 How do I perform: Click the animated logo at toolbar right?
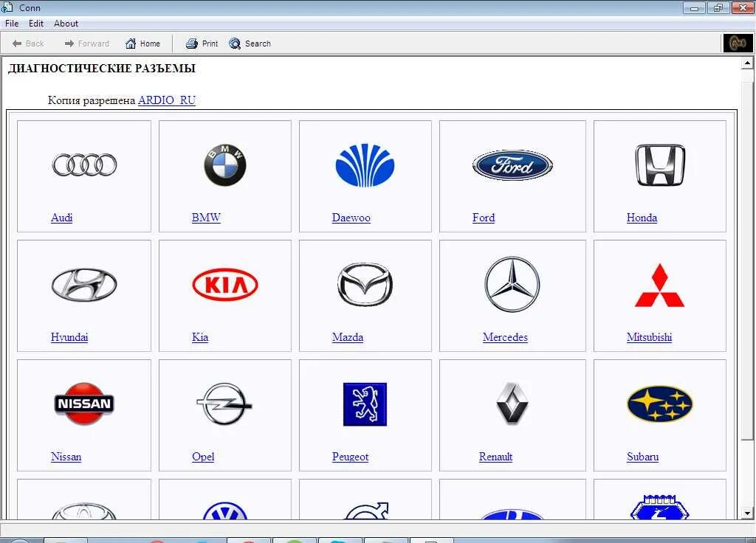tap(738, 44)
